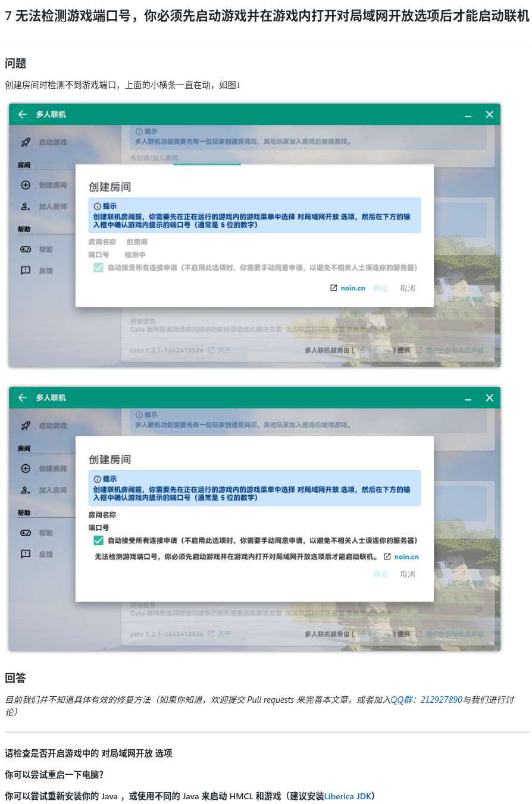The image size is (532, 804).
Task: Click the external-link icon beside 关于 in the error-message screenshot
Action: (211, 634)
